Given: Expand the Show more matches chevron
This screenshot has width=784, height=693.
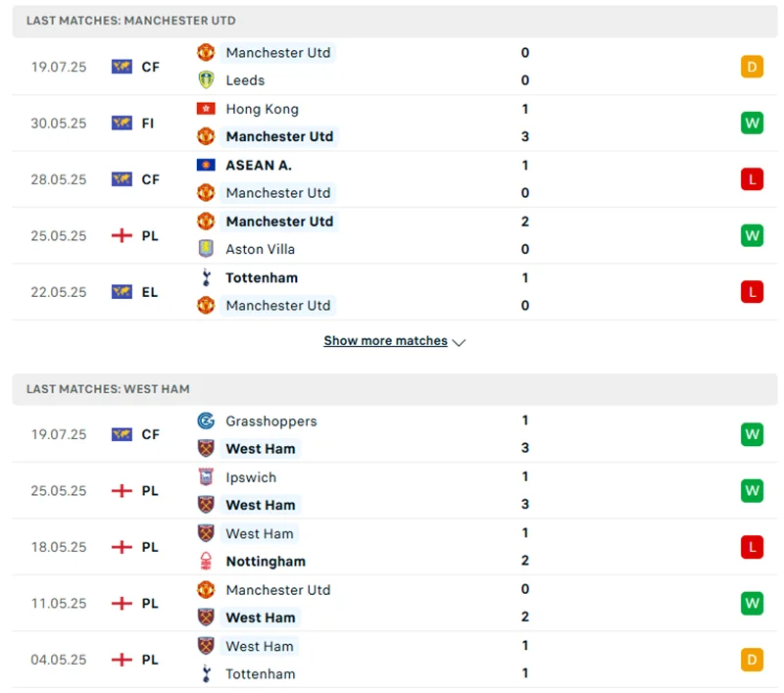Looking at the screenshot, I should 460,342.
